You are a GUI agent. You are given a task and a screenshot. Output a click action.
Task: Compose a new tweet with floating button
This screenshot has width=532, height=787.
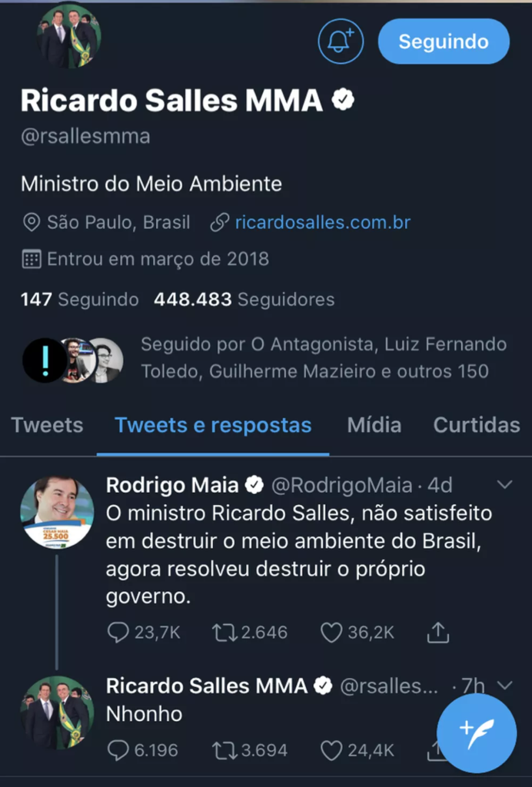pos(477,733)
